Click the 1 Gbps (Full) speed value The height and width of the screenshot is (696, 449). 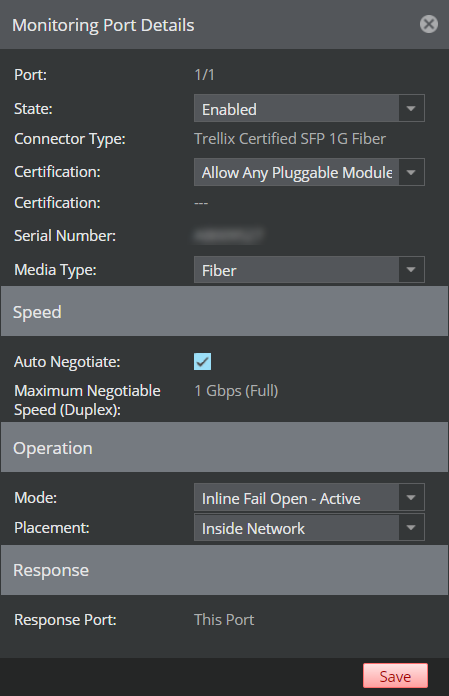[x=236, y=391]
